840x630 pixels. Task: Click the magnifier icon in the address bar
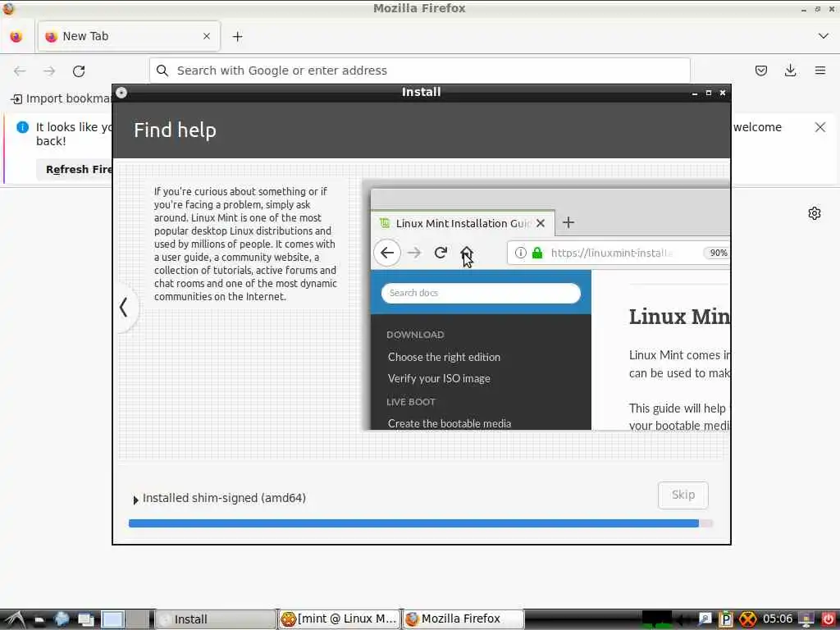tap(162, 71)
